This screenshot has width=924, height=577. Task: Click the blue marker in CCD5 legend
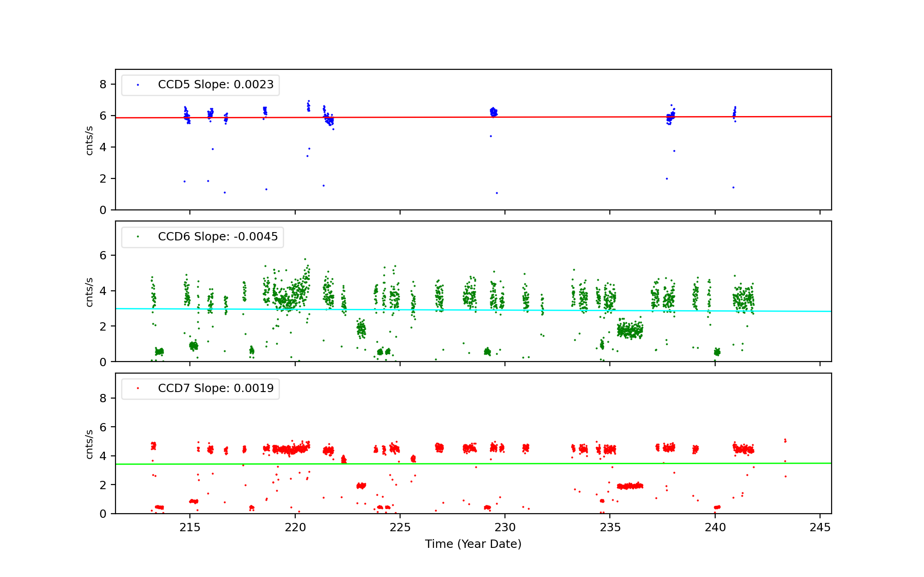(x=138, y=85)
